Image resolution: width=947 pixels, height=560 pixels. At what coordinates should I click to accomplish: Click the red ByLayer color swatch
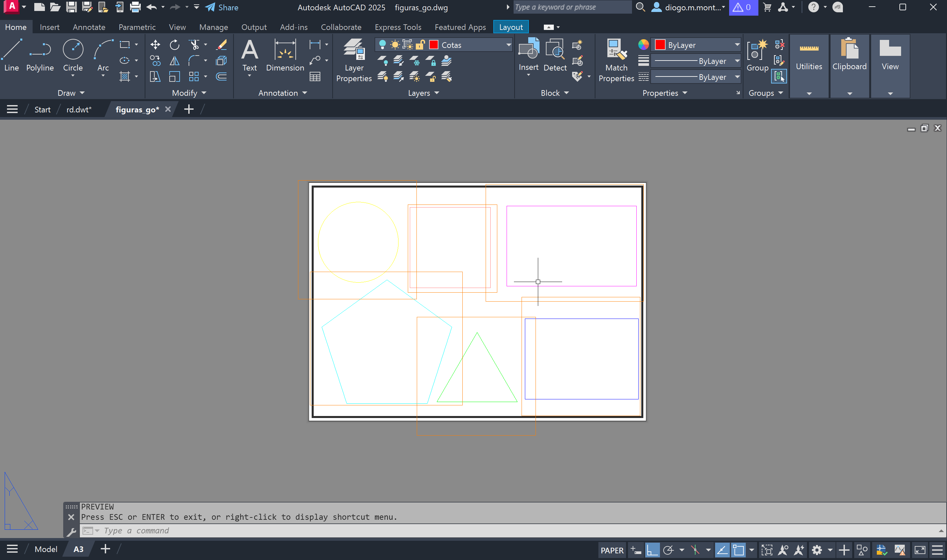[660, 45]
